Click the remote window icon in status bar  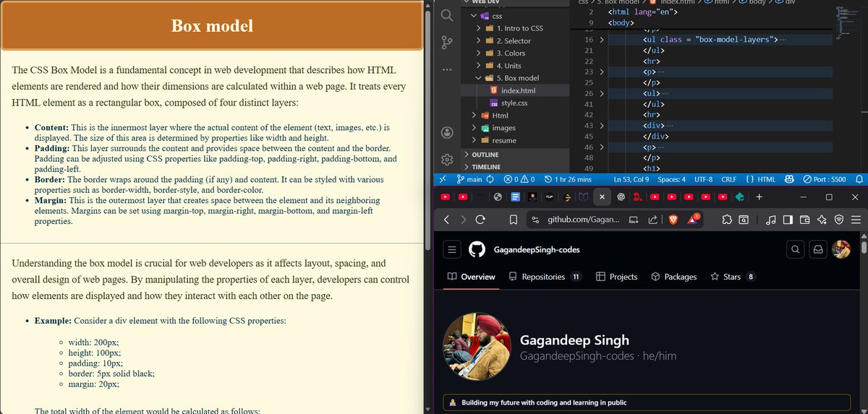click(443, 179)
